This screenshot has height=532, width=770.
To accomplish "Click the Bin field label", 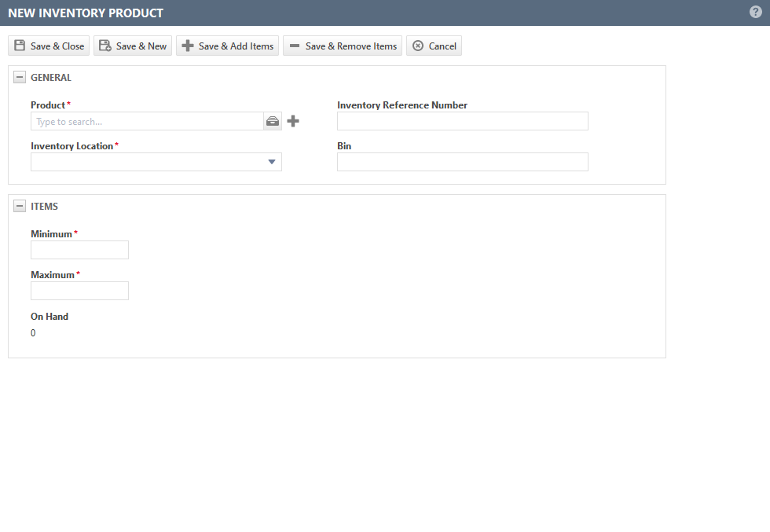I will click(x=344, y=146).
